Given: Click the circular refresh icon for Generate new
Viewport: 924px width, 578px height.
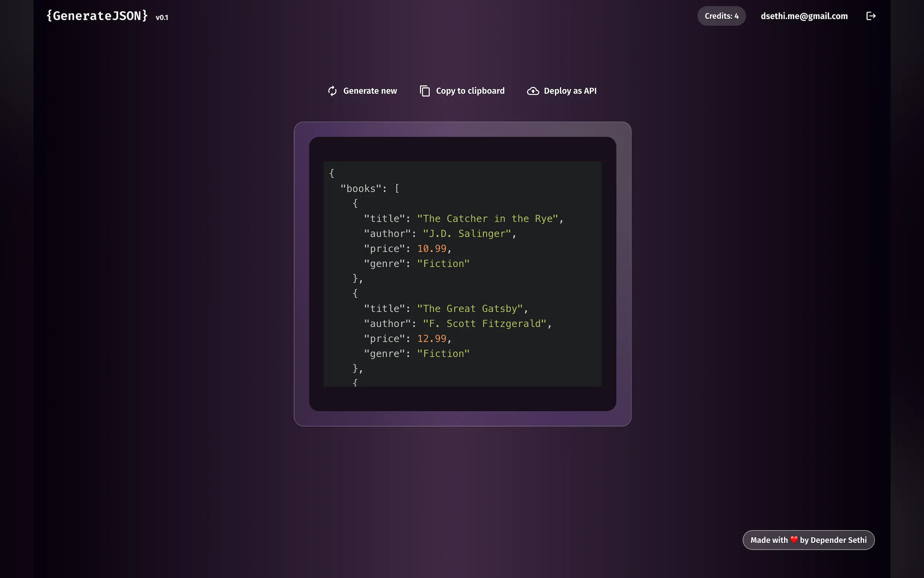Looking at the screenshot, I should [332, 91].
